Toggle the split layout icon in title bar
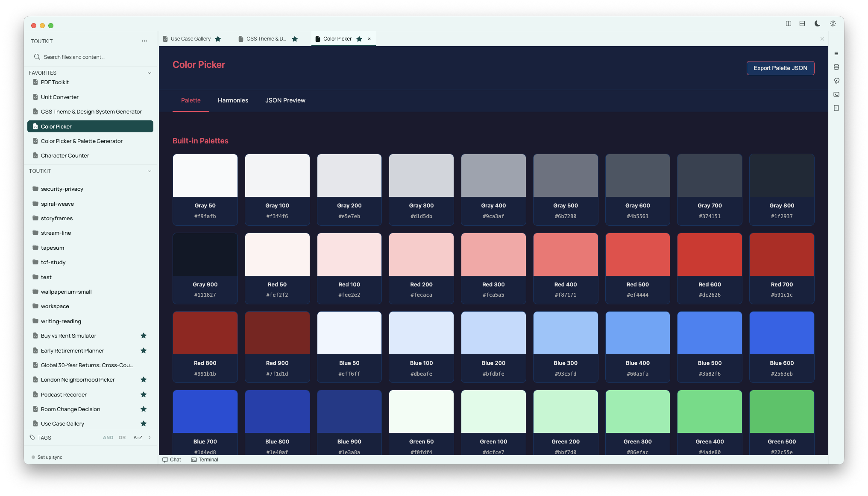Screen dimensions: 868x496 (x=789, y=23)
